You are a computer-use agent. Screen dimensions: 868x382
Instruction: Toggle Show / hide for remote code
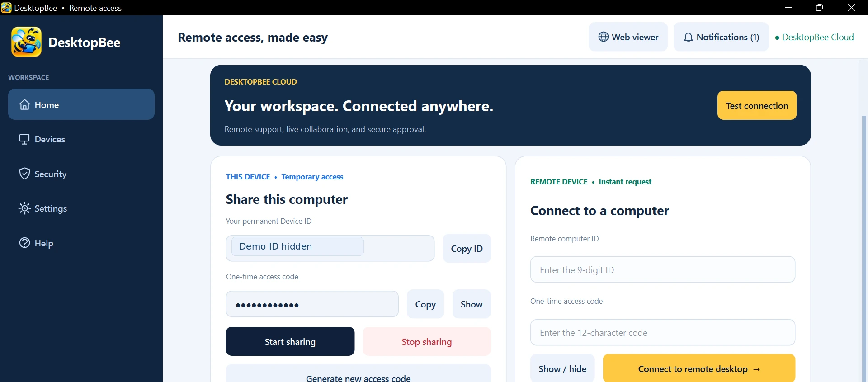pos(562,368)
